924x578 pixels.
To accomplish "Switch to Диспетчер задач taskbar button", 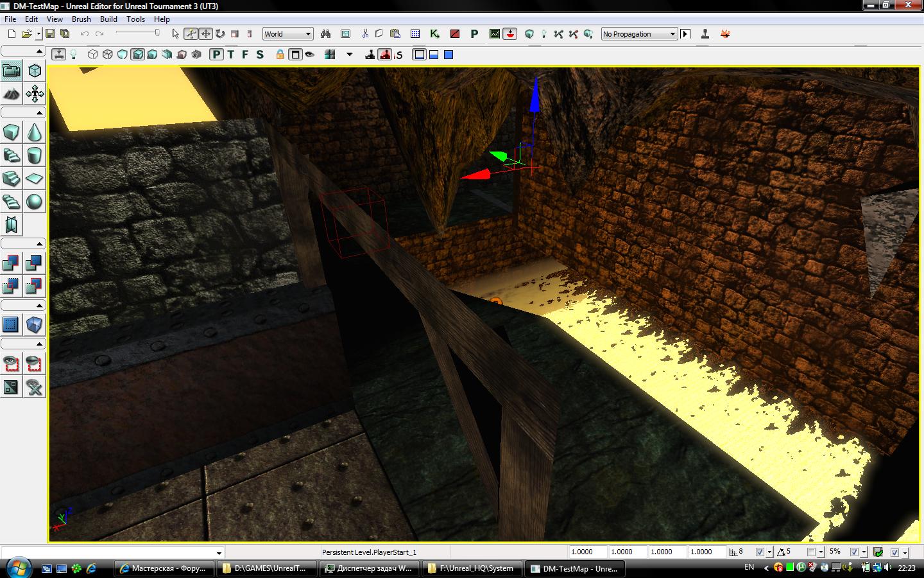I will [369, 568].
